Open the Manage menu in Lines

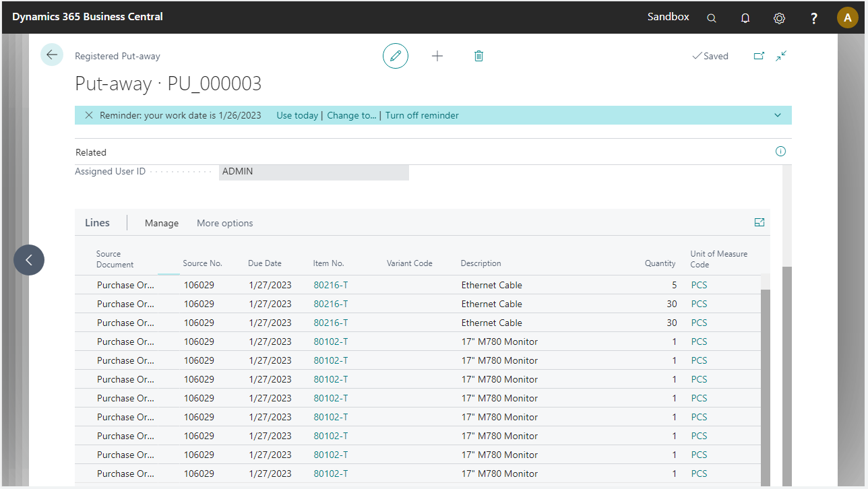click(162, 223)
